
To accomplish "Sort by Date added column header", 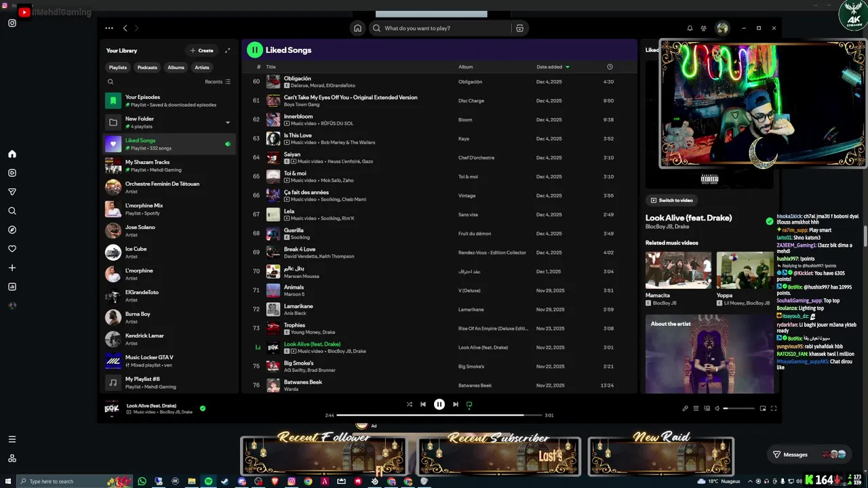I will tap(553, 67).
